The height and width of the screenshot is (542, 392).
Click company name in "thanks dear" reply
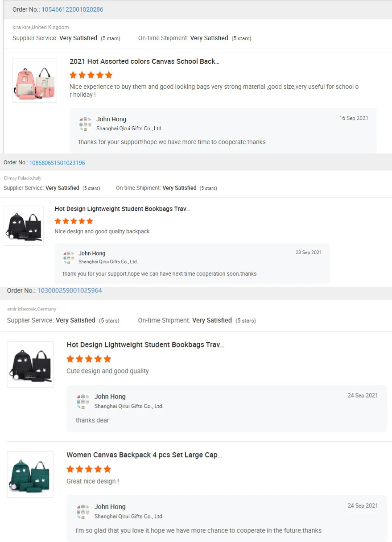(x=129, y=406)
